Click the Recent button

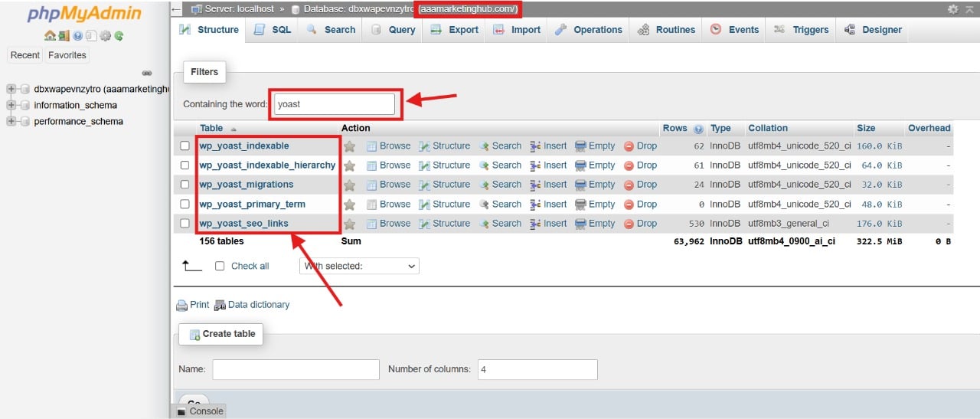point(25,55)
